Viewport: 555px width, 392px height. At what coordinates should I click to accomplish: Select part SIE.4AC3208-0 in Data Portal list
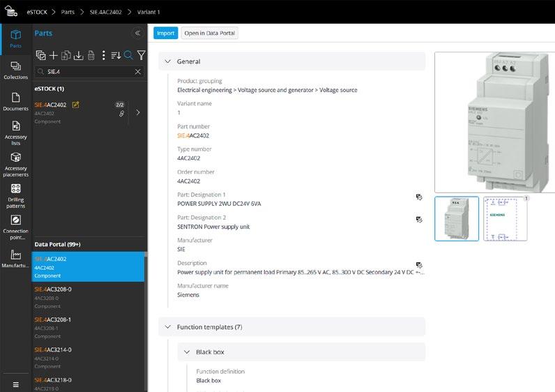click(x=88, y=297)
